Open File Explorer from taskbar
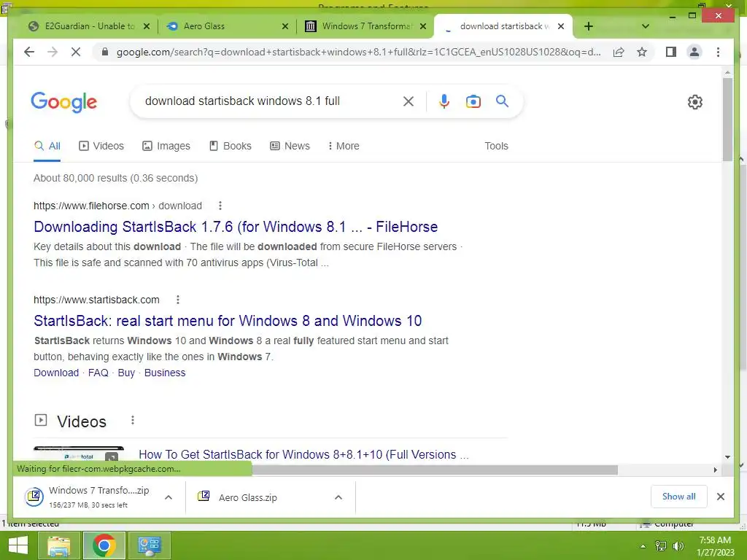This screenshot has width=747, height=560. 59,545
